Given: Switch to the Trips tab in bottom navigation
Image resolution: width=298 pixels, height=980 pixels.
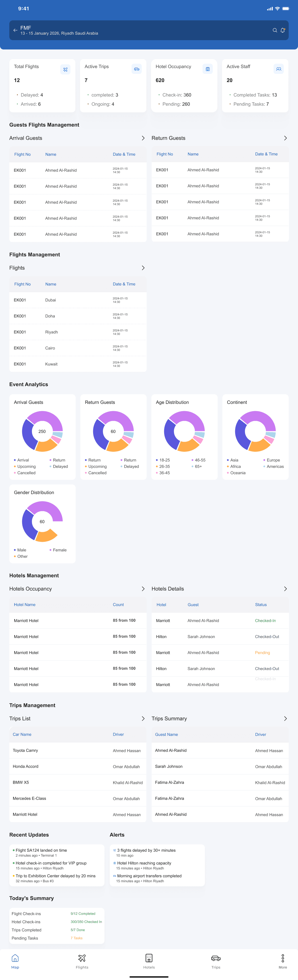Looking at the screenshot, I should point(216,961).
